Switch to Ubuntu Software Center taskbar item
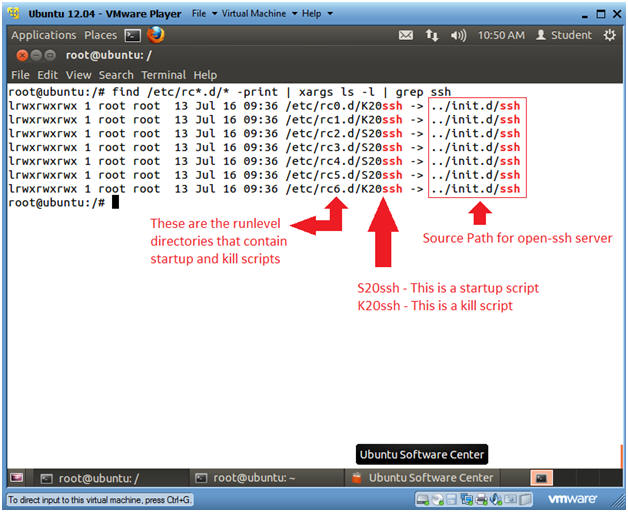 (x=422, y=478)
